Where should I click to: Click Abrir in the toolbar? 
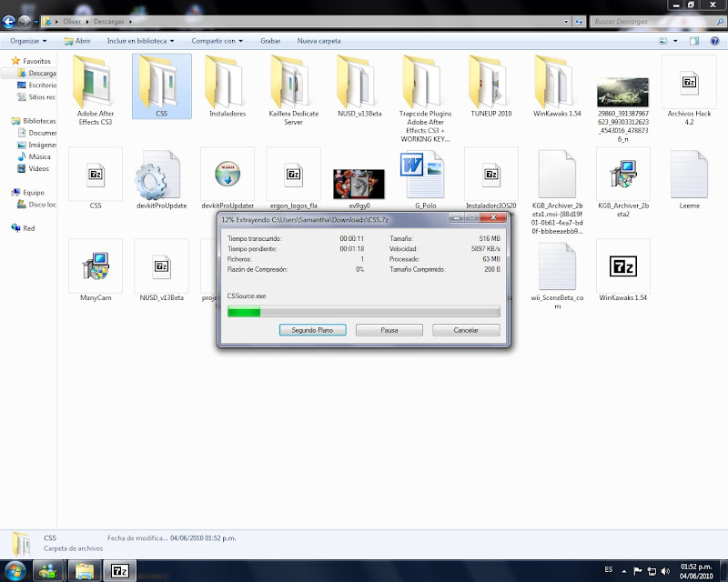point(77,41)
